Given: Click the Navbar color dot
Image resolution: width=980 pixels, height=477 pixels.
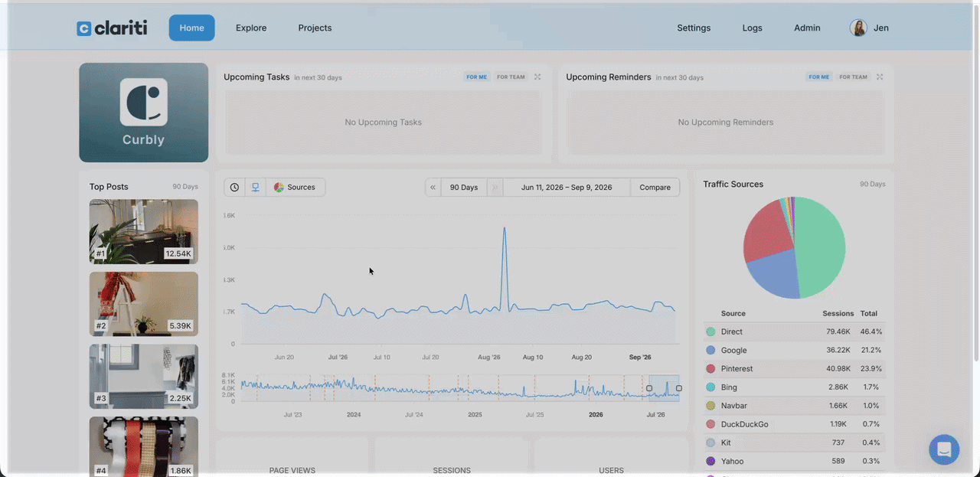Looking at the screenshot, I should pos(710,406).
